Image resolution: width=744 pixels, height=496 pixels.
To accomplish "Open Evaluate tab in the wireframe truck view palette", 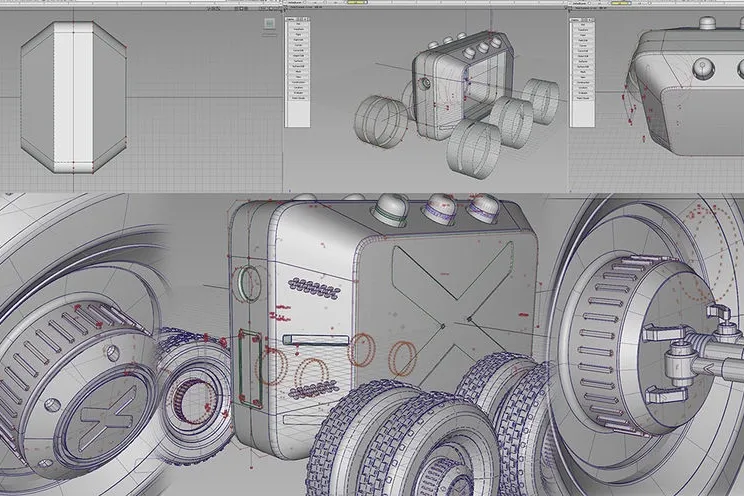I will pyautogui.click(x=298, y=93).
